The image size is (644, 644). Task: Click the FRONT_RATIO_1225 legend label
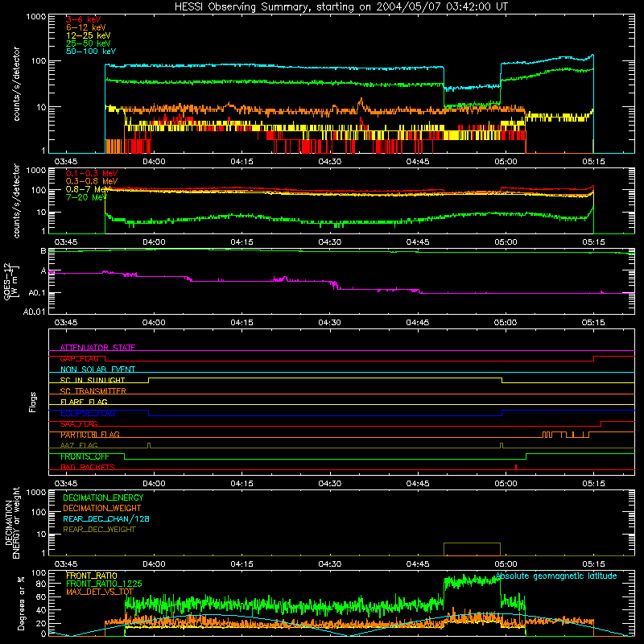pyautogui.click(x=104, y=584)
